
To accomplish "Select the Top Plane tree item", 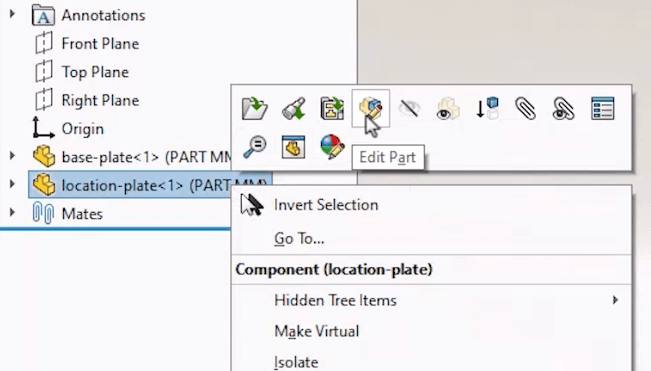I will point(95,72).
